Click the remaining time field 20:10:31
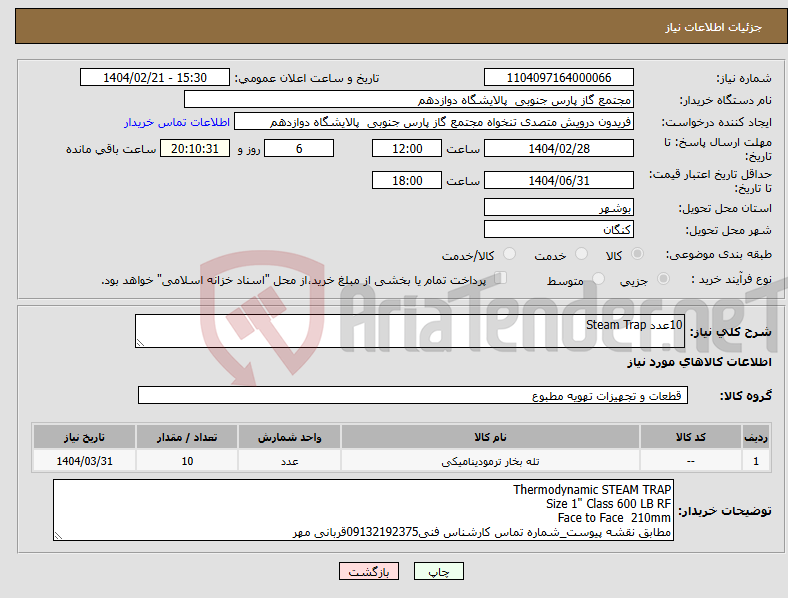 coord(195,148)
